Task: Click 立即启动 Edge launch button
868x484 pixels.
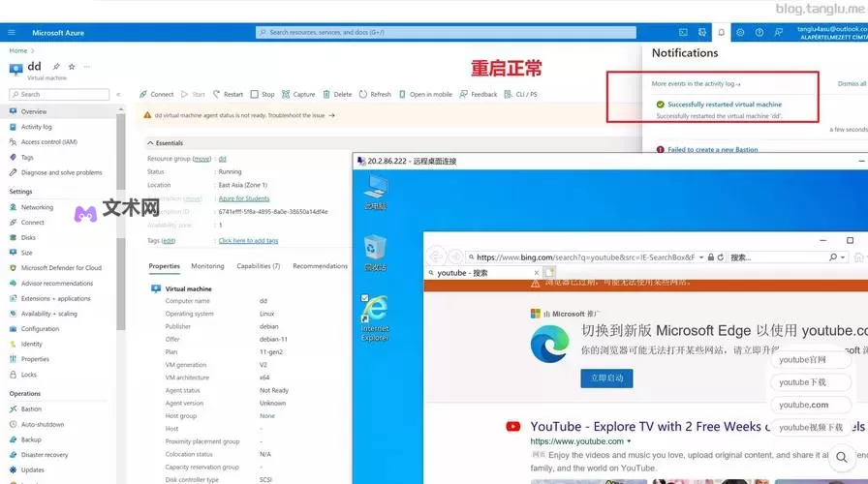Action: point(606,378)
